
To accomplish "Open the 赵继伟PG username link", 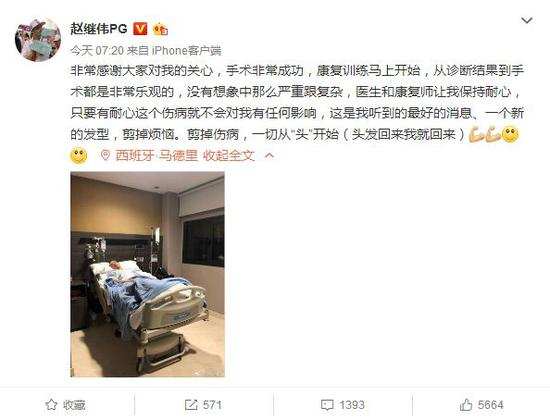I will (99, 29).
